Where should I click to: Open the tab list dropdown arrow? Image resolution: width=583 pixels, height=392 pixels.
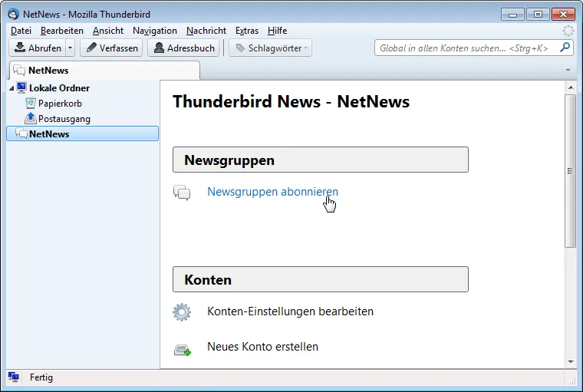(x=568, y=70)
